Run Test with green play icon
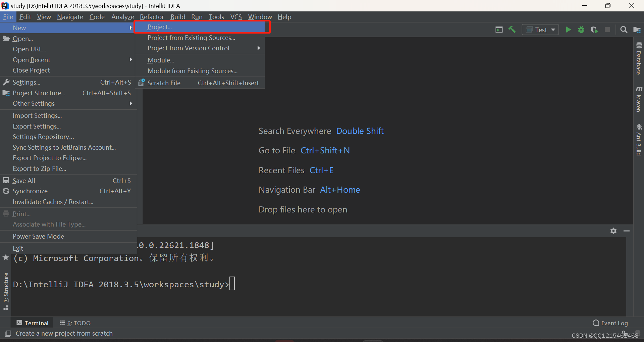The image size is (644, 342). pos(568,30)
